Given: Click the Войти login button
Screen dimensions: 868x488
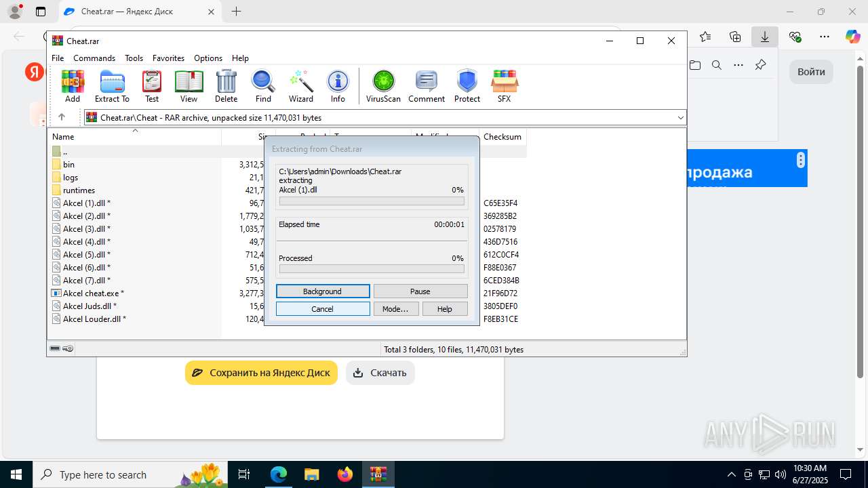Looking at the screenshot, I should [x=811, y=72].
